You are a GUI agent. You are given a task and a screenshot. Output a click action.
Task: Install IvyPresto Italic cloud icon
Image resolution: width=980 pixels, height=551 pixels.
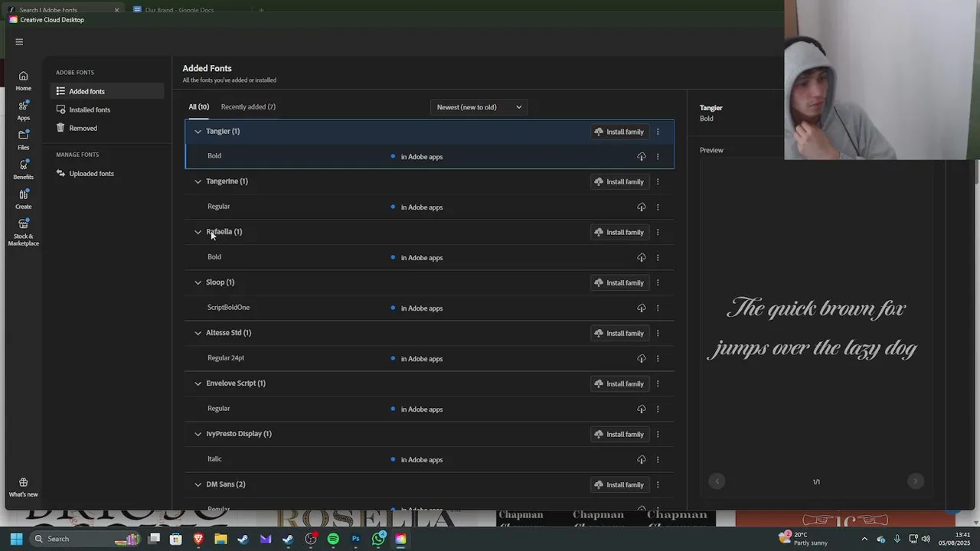click(x=642, y=460)
